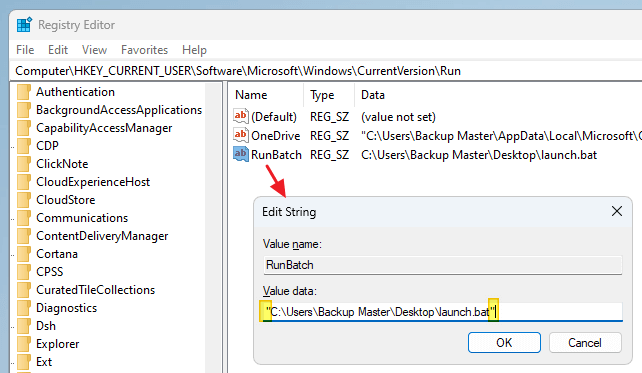Open the View menu

tap(94, 50)
